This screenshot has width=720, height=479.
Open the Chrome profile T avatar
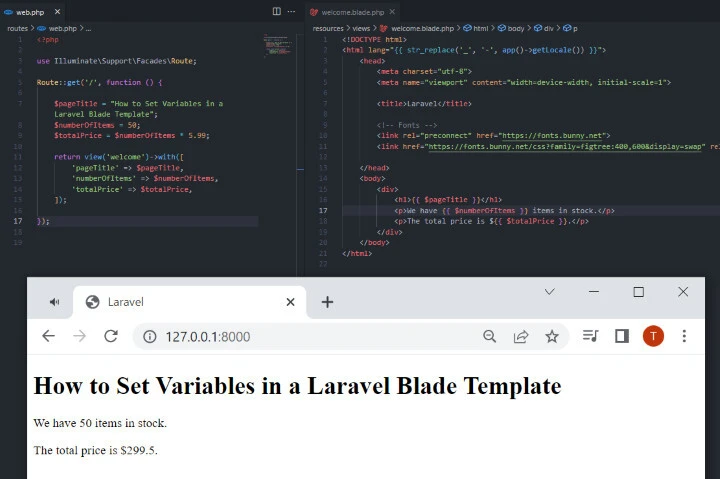[653, 336]
